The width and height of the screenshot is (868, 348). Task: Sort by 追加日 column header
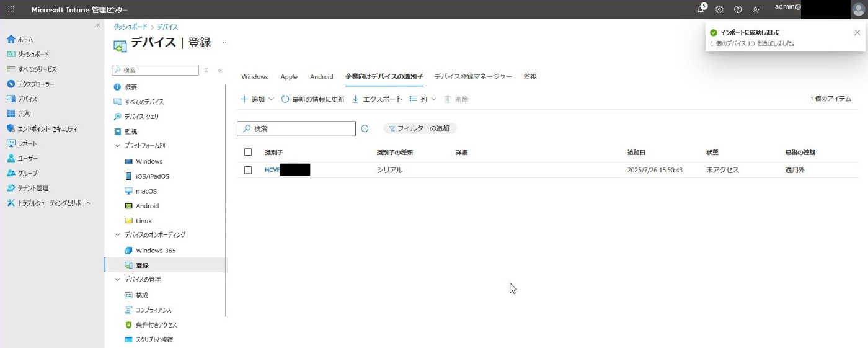635,153
